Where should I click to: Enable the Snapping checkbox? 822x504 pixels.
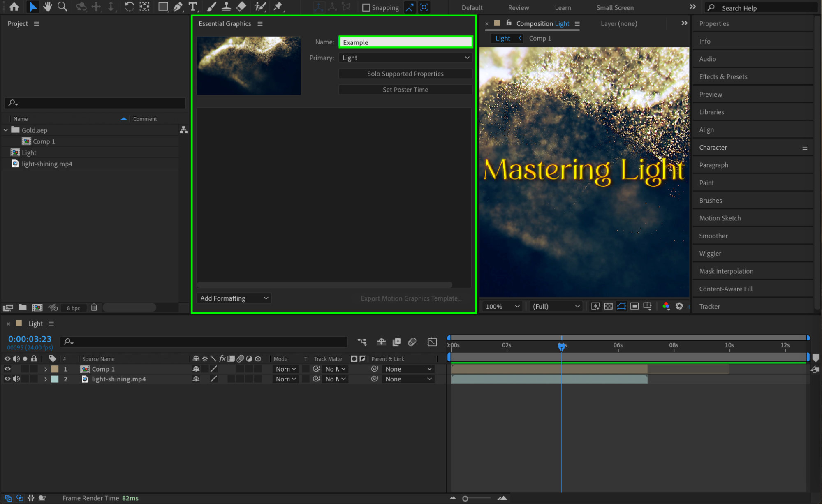pyautogui.click(x=366, y=7)
